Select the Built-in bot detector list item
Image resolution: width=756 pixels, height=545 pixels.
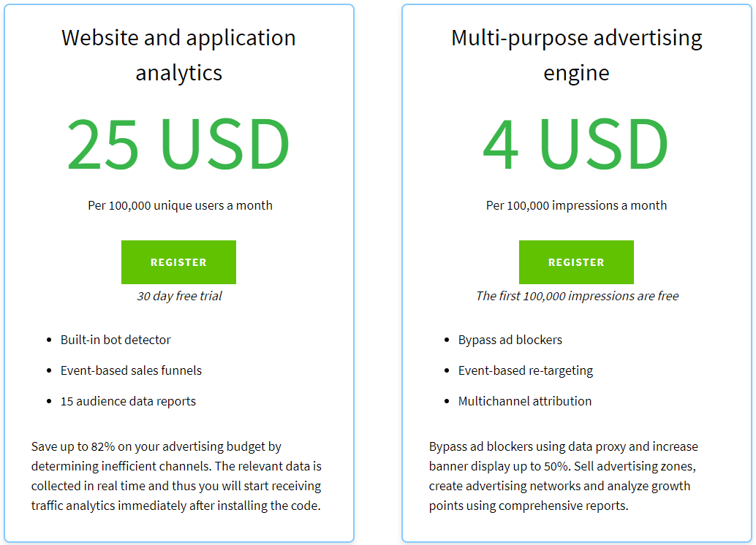point(114,340)
